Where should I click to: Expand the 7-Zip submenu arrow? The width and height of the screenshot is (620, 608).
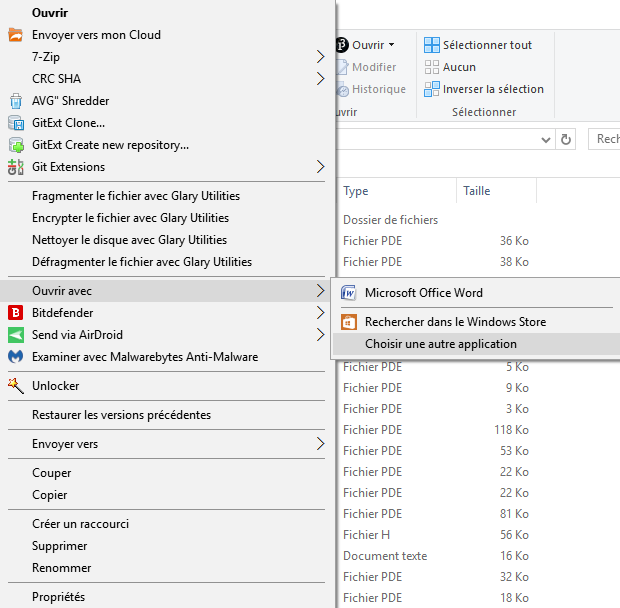point(321,57)
